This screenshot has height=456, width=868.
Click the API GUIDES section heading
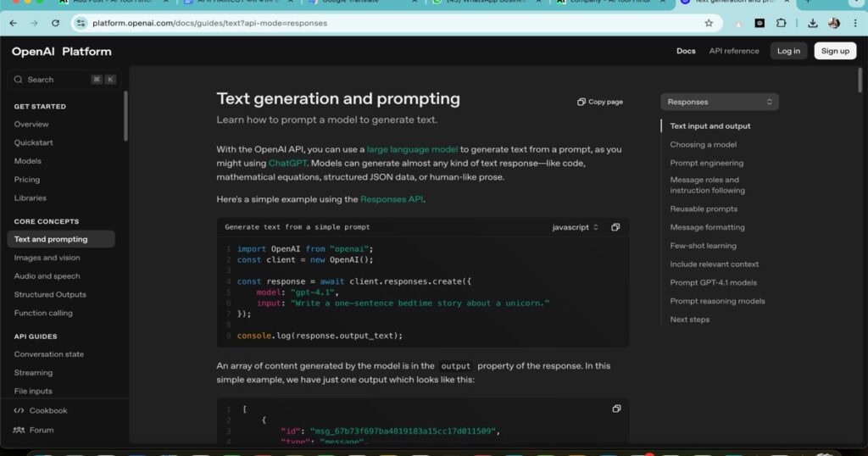pos(36,336)
